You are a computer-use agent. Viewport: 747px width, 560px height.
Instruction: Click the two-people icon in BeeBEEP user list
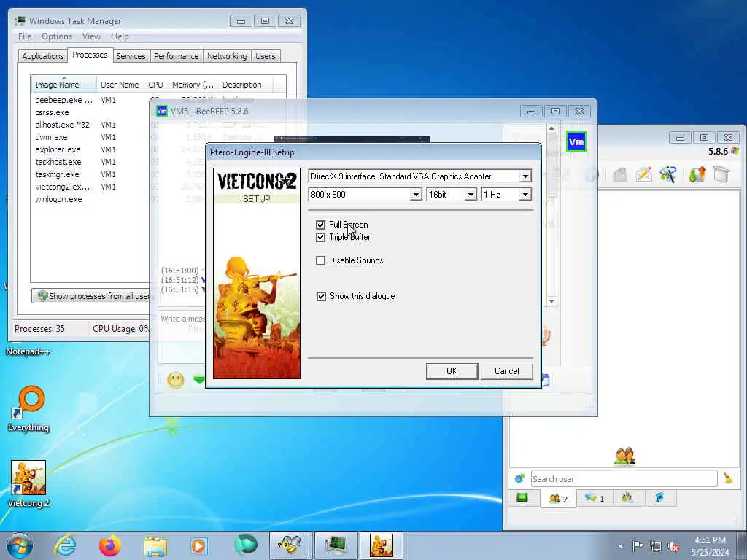coord(624,456)
